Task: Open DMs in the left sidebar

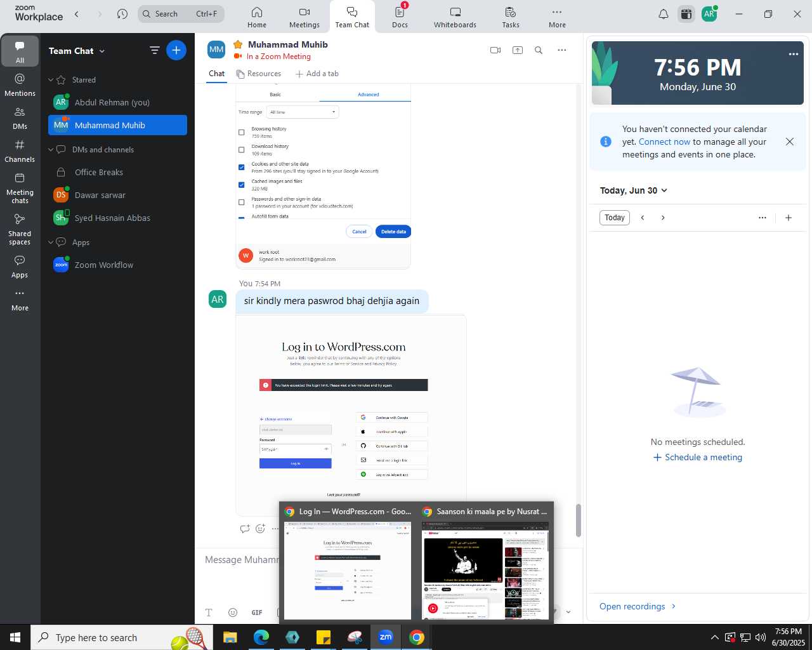Action: 20,117
